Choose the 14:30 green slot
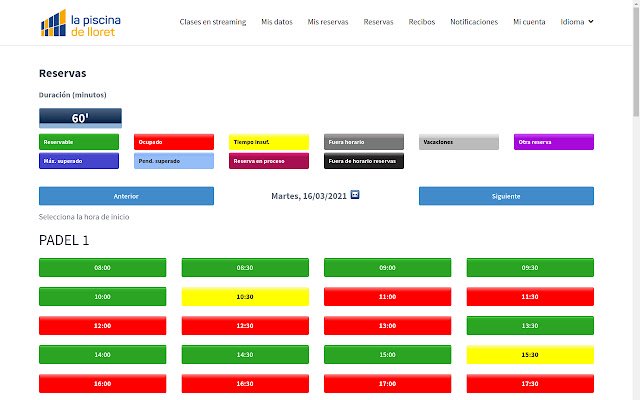The image size is (640, 400). tap(245, 355)
